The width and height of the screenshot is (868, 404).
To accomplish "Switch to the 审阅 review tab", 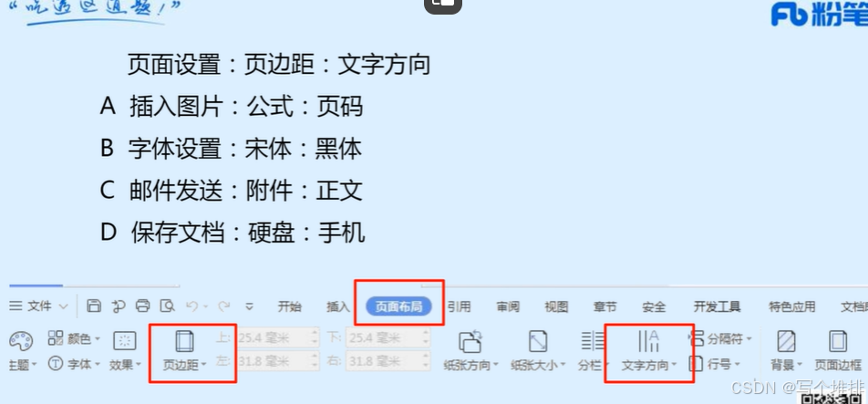I will 508,306.
